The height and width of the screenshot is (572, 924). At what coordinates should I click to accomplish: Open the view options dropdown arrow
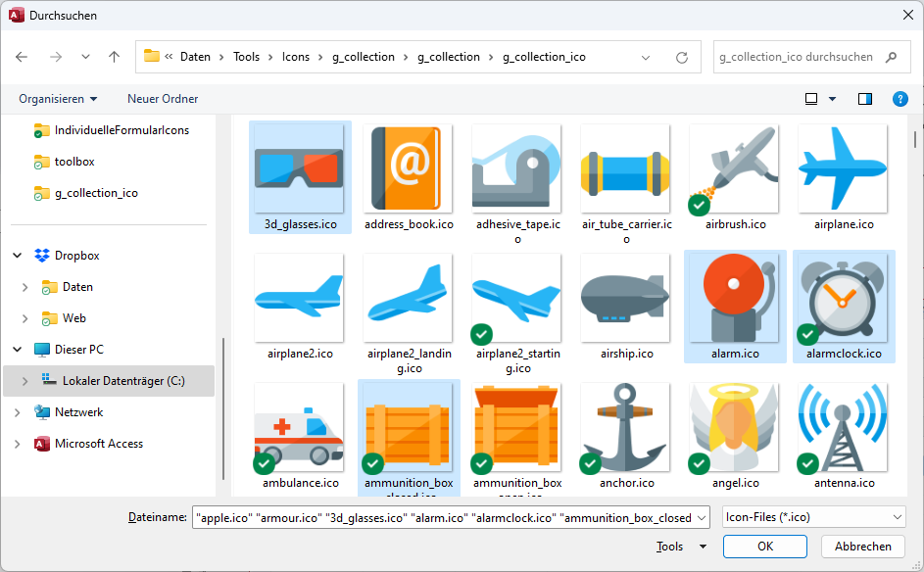tap(833, 99)
